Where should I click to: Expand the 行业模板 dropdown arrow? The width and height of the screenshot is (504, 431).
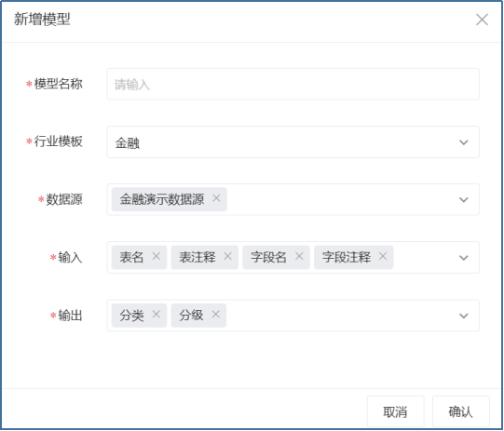coord(464,141)
